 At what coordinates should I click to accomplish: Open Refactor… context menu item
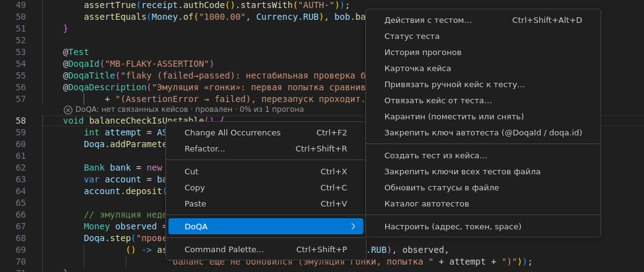coord(266,148)
